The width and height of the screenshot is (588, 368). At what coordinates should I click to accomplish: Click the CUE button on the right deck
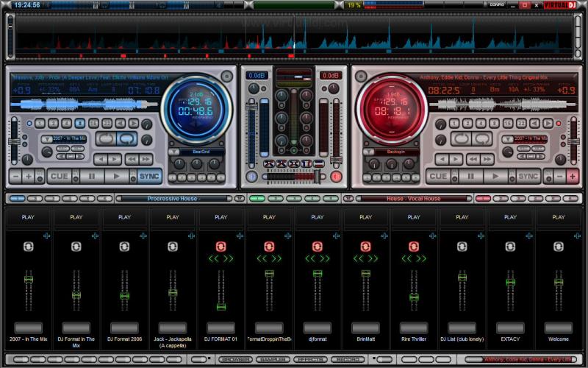pyautogui.click(x=438, y=176)
